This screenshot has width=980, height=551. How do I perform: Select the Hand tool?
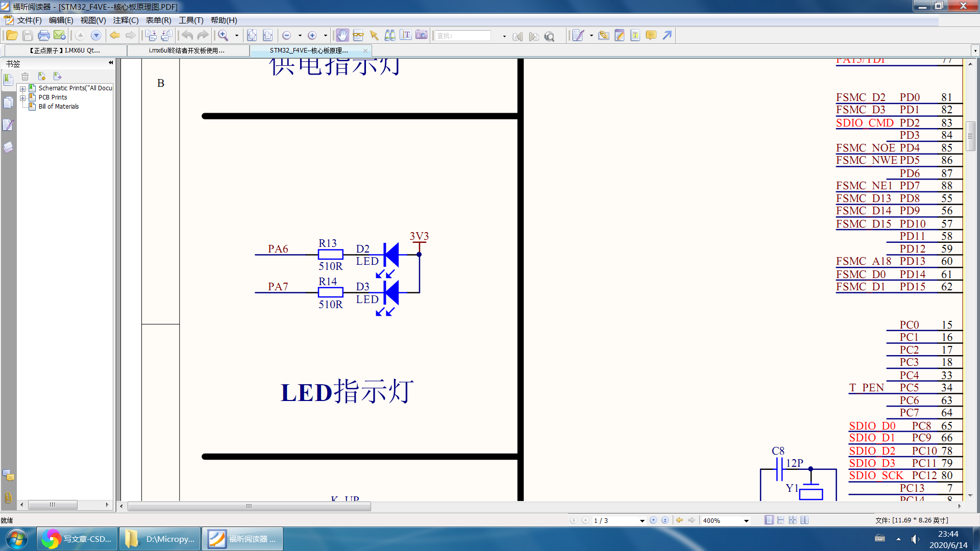click(342, 35)
